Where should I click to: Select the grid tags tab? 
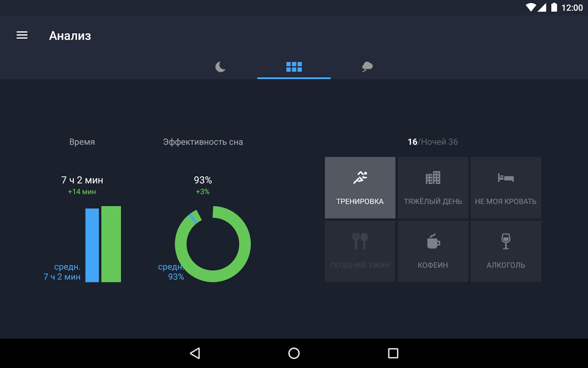(294, 67)
